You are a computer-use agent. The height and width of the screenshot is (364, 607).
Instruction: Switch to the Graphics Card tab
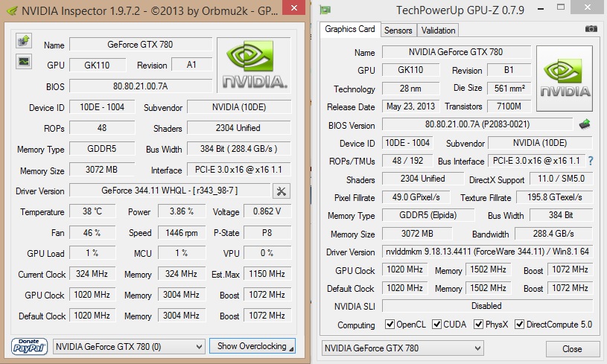coord(350,29)
